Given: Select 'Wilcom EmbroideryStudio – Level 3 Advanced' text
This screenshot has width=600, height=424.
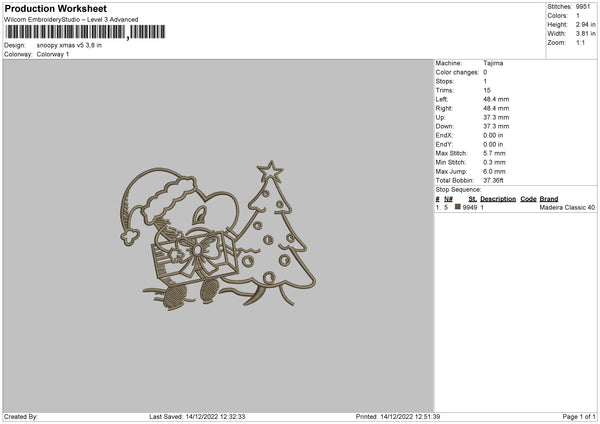Looking at the screenshot, I should [71, 20].
